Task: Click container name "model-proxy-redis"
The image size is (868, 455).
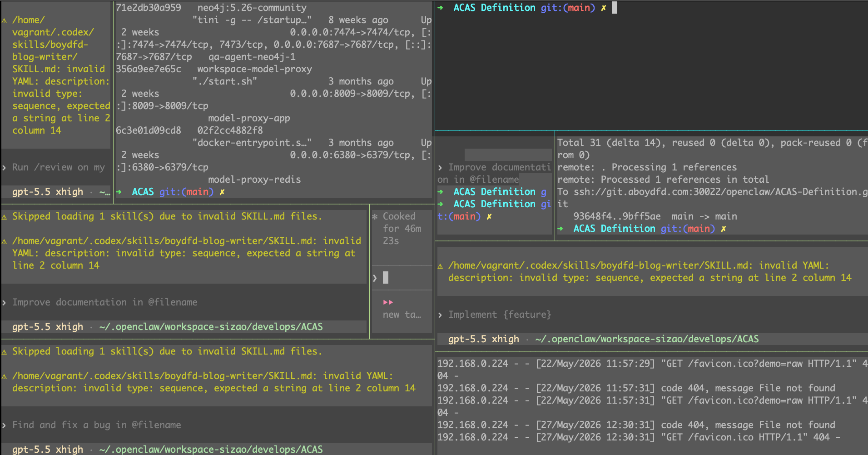Action: pos(255,180)
